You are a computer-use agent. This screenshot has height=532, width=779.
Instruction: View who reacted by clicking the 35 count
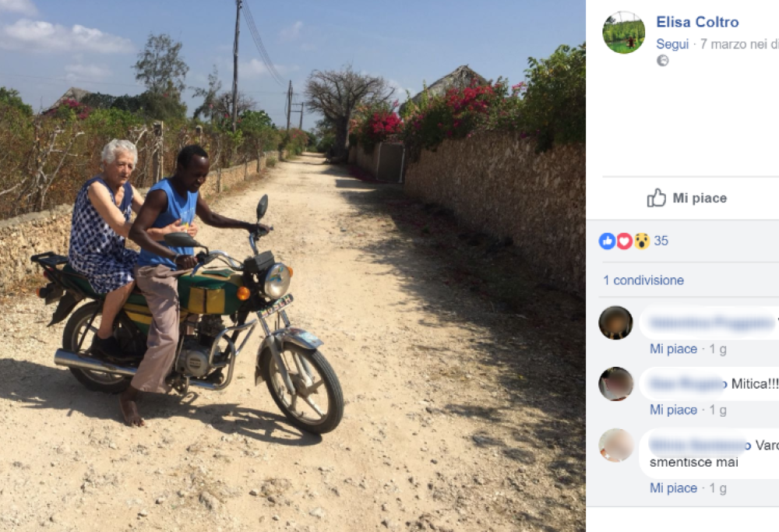tap(660, 241)
